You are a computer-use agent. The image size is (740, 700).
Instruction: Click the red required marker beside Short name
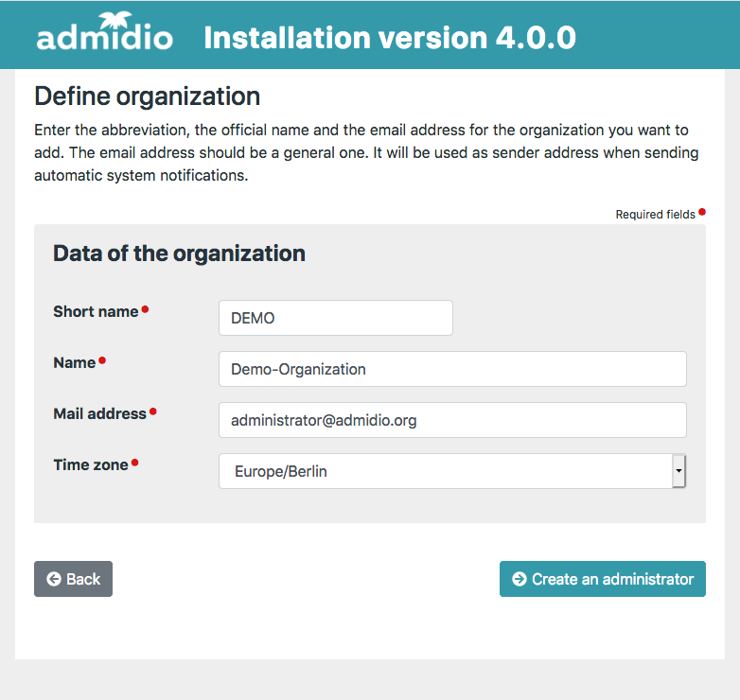145,309
